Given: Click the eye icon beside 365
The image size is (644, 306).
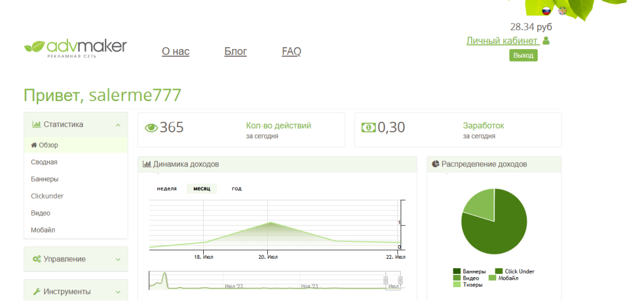Looking at the screenshot, I should (x=151, y=128).
